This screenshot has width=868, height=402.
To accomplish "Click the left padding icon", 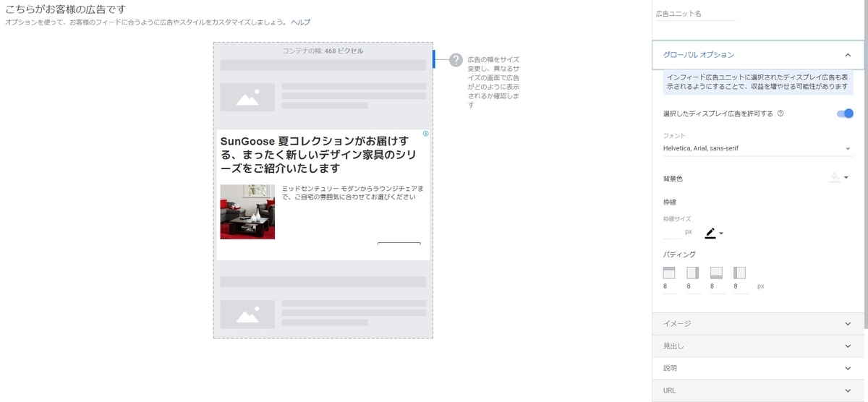I will 739,273.
